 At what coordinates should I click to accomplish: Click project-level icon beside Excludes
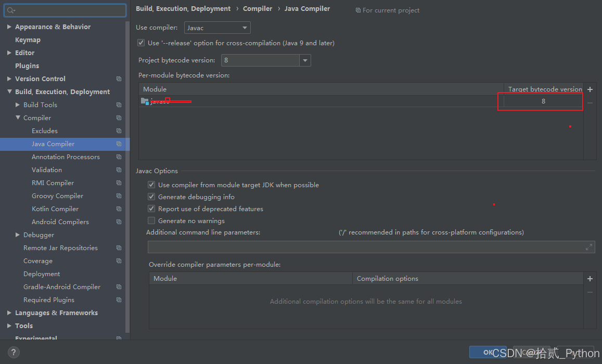119,131
